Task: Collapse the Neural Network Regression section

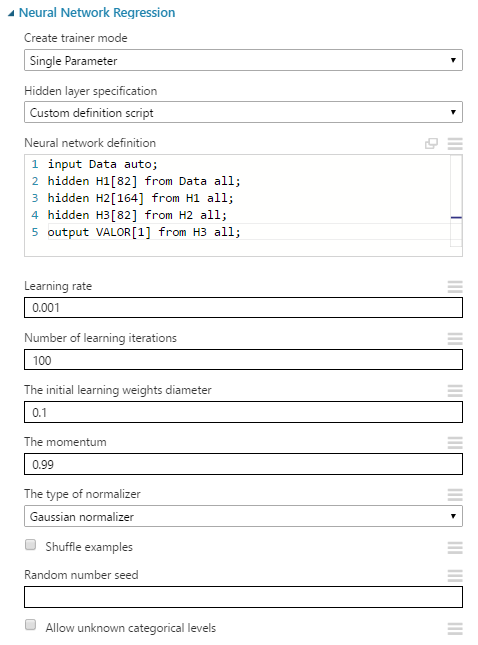Action: tap(11, 14)
